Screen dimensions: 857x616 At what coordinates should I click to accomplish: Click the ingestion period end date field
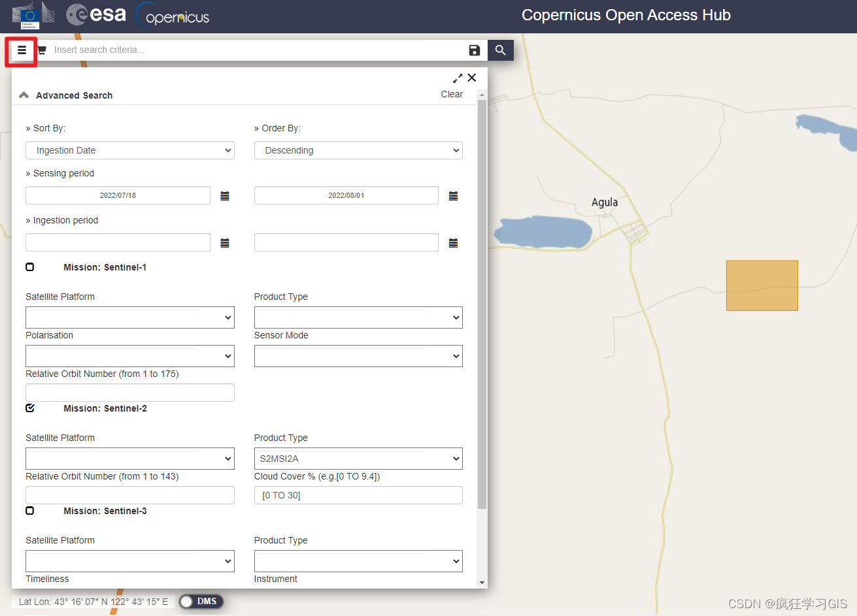point(346,242)
